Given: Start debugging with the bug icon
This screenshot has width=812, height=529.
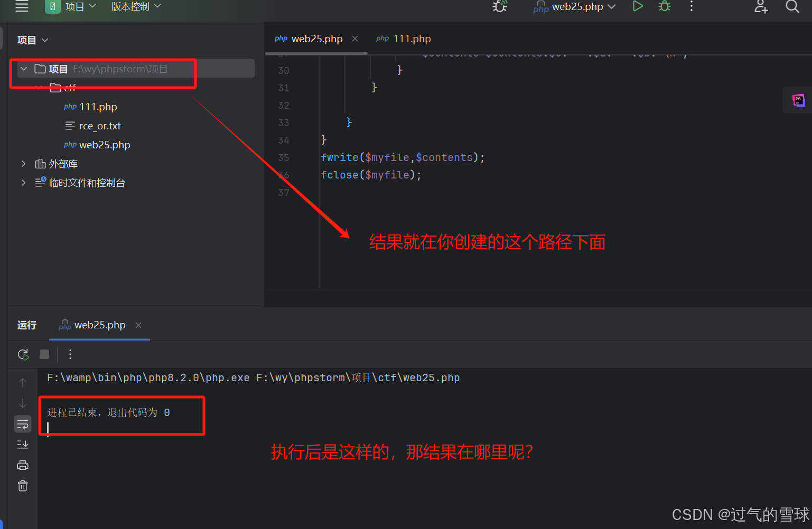Looking at the screenshot, I should pyautogui.click(x=664, y=6).
